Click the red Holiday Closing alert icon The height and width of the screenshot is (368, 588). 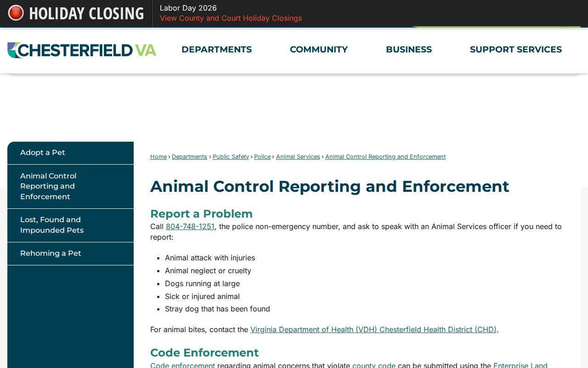tap(16, 13)
